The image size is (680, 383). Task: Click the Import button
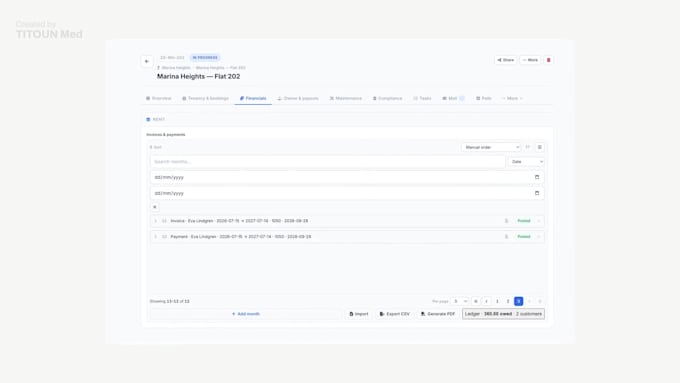[x=359, y=314]
